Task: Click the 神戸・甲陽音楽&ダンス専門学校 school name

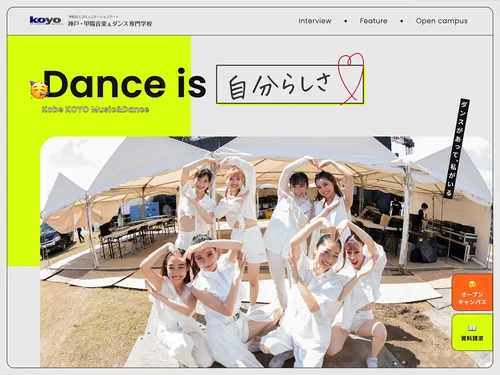Action: [110, 24]
